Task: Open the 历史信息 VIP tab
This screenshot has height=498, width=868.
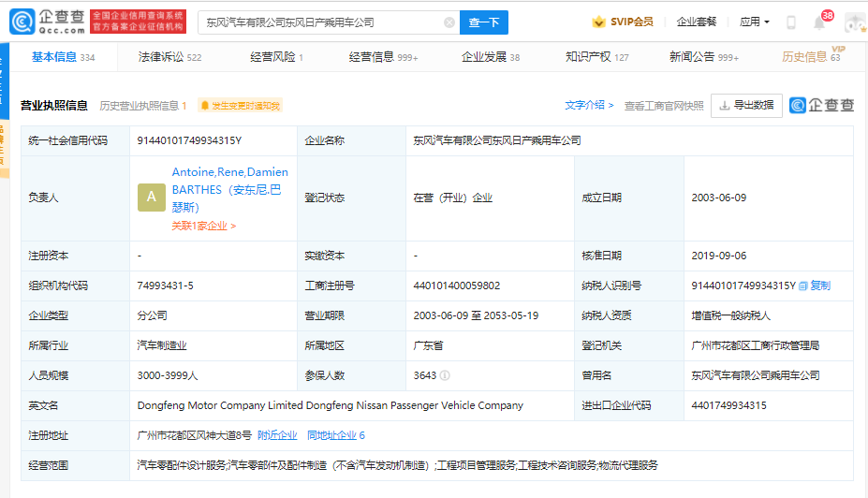Action: [x=812, y=55]
